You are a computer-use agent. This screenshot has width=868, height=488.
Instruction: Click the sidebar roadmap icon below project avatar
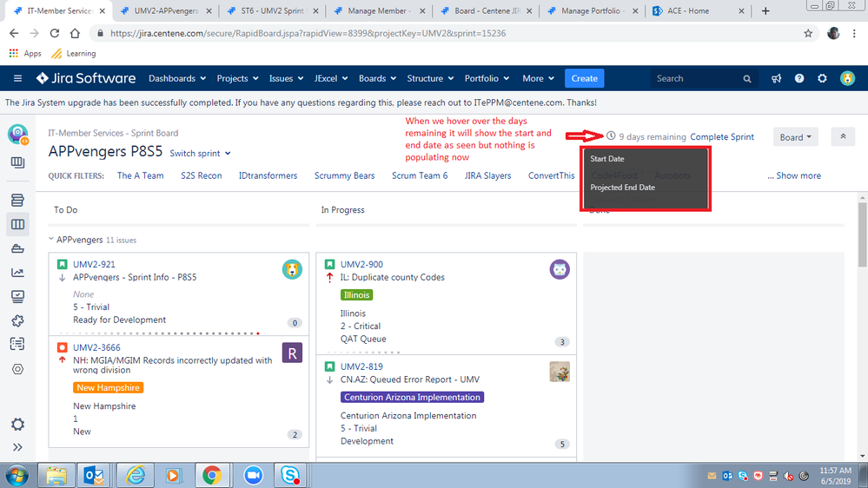click(x=17, y=162)
